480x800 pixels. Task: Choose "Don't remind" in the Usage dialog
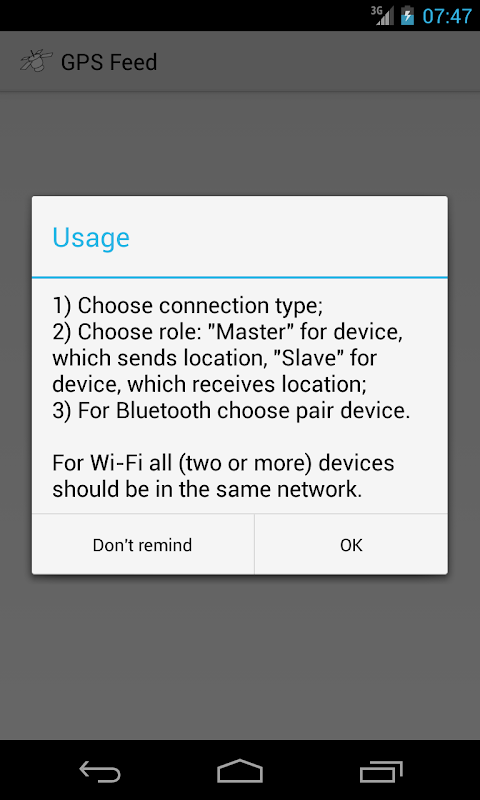point(142,544)
